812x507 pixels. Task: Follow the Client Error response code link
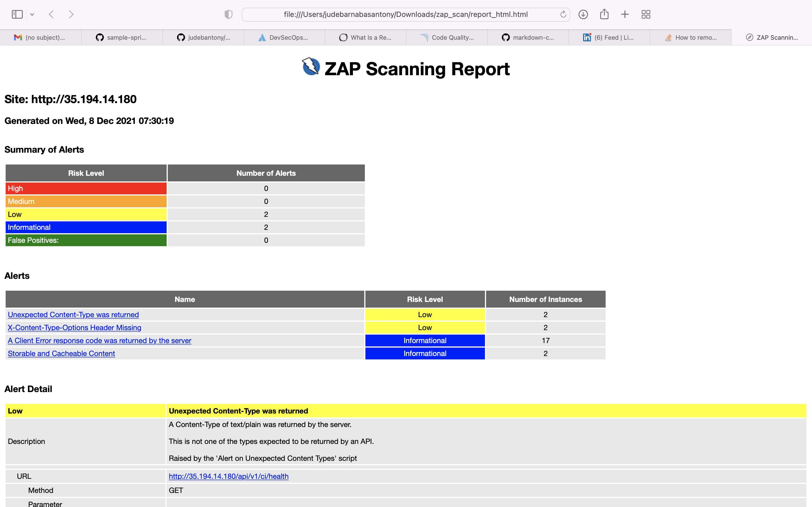click(99, 340)
